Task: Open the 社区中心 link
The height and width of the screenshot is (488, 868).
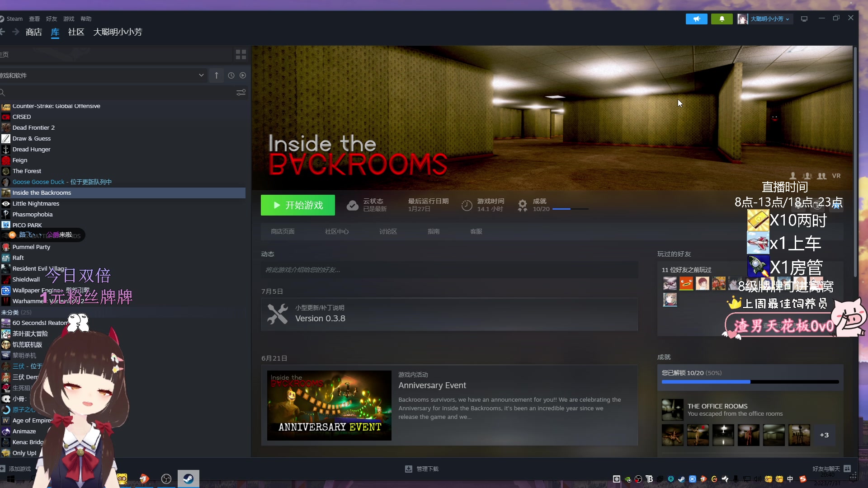Action: (337, 232)
